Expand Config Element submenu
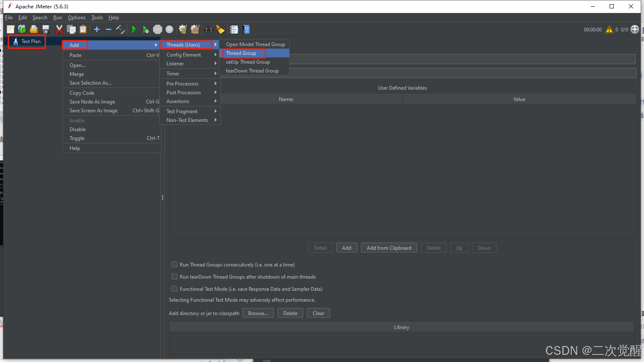 point(190,55)
